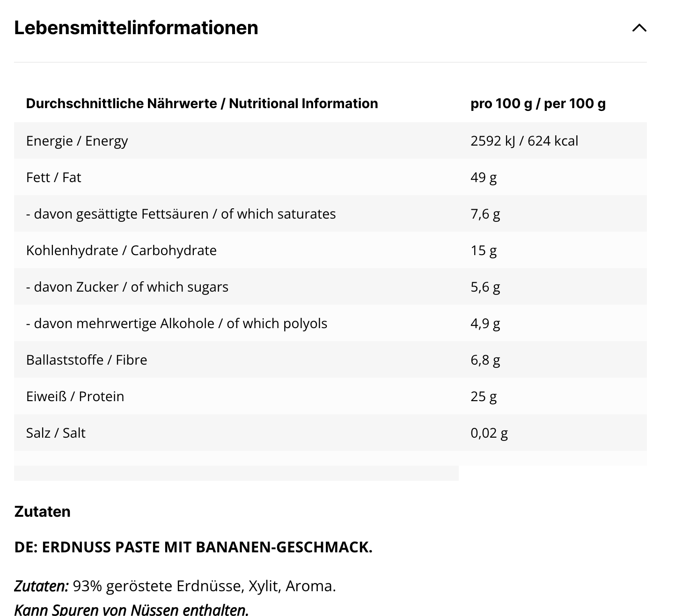675x616 pixels.
Task: Collapse the Lebensmittelinformationen section with the chevron
Action: point(639,28)
